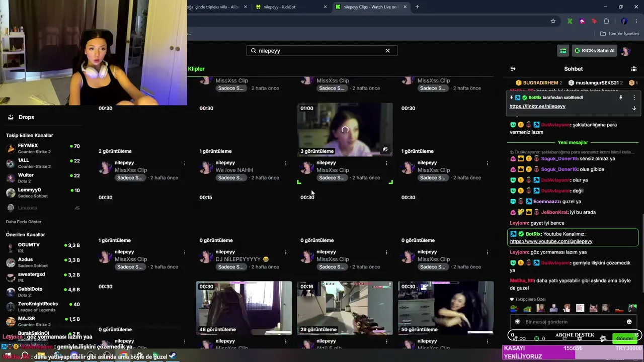Switch to the nilepeyy - KickBot tab
Screen dimensions: 644x362
[x=291, y=7]
